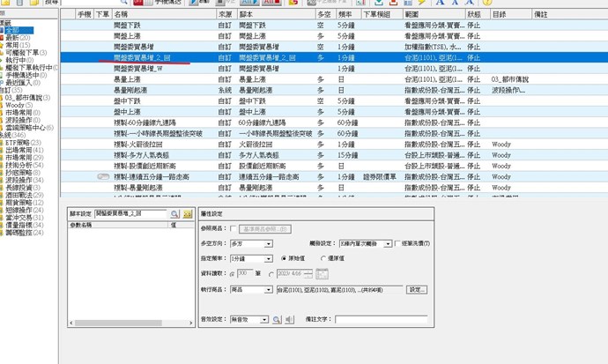Click the yellow script edit icon beside search
608x364 pixels.
[188, 214]
